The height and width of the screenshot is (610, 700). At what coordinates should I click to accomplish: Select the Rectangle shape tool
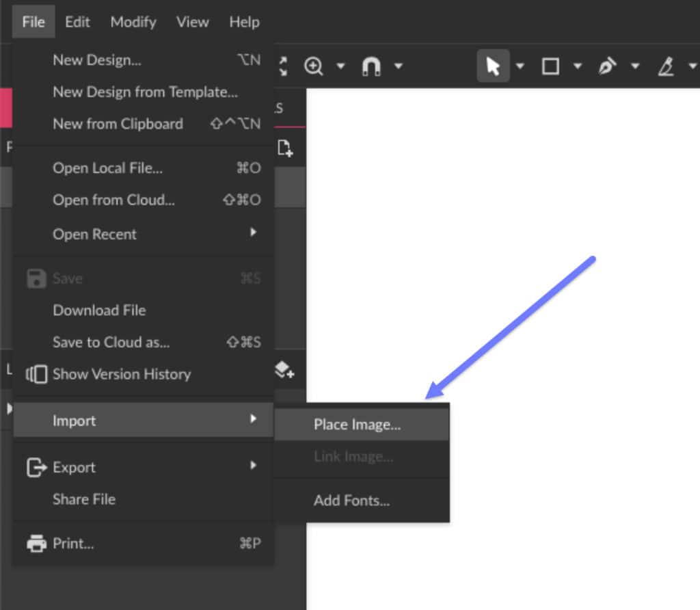pos(550,66)
